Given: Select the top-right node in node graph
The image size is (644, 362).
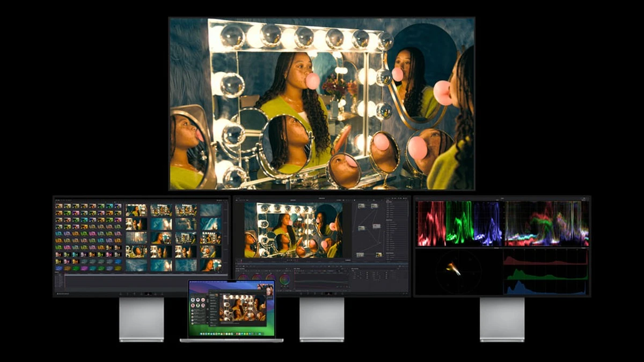Looking at the screenshot, I should (376, 205).
